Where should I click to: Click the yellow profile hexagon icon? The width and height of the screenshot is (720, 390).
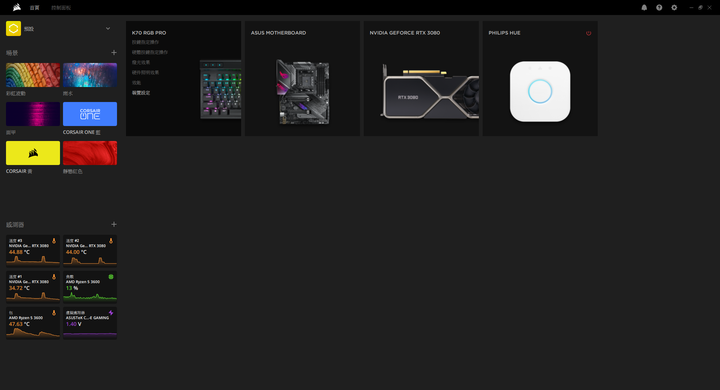13,28
